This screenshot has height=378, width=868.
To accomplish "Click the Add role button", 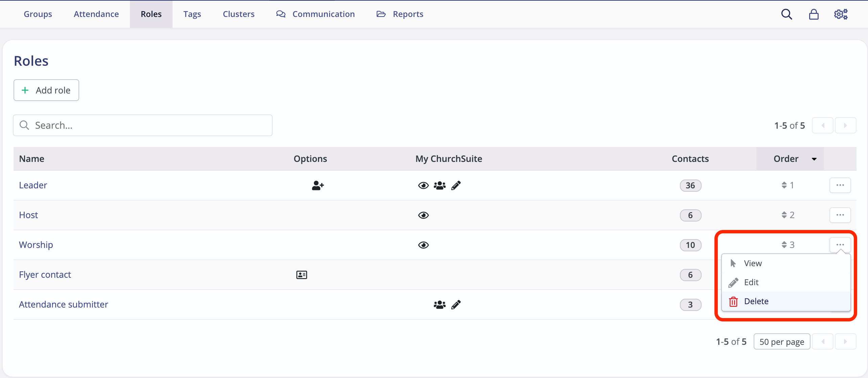I will pos(46,90).
